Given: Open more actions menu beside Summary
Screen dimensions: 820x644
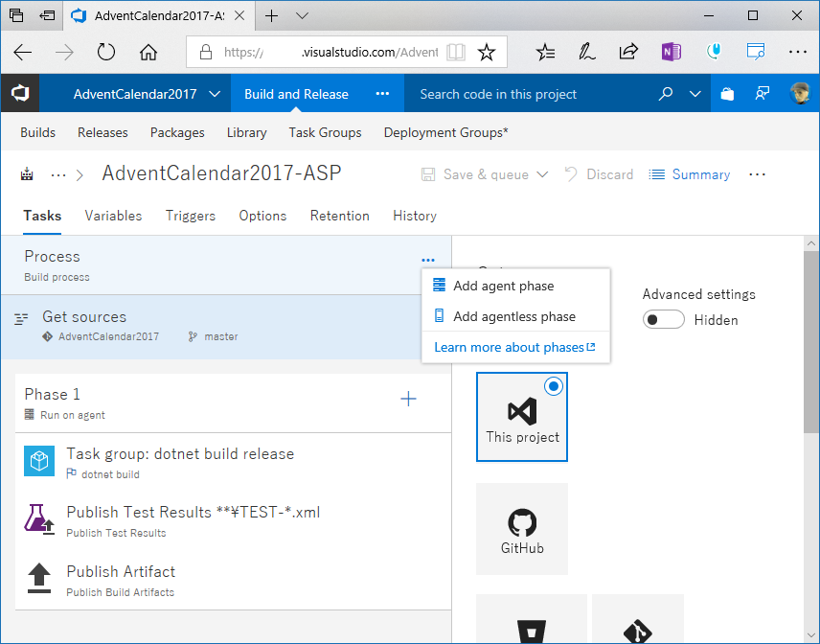Looking at the screenshot, I should [757, 174].
